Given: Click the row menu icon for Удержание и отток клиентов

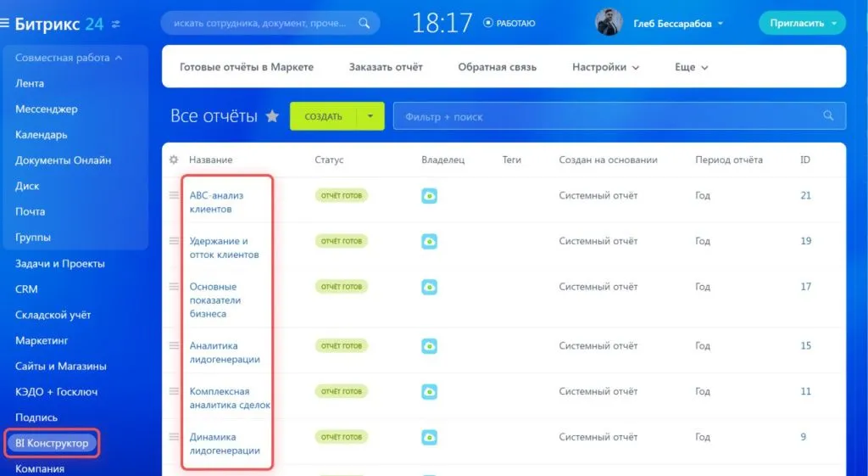Looking at the screenshot, I should [175, 241].
